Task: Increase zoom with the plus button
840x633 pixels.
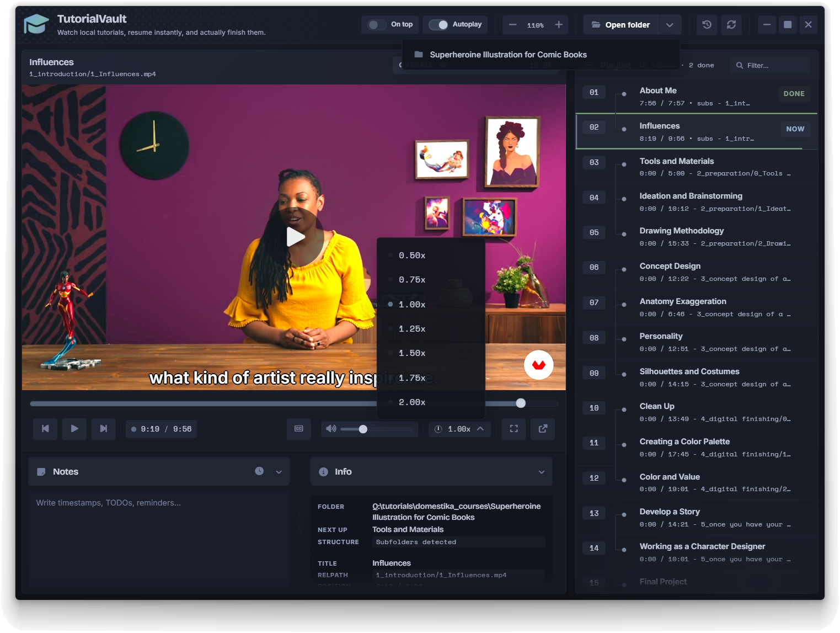Action: pos(559,25)
